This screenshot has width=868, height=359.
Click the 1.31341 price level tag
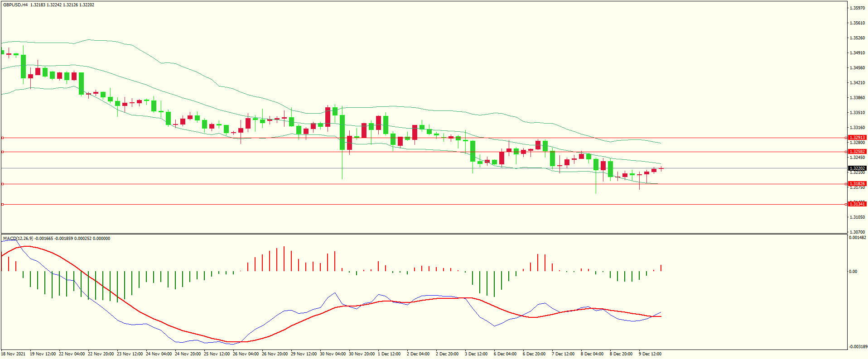coord(857,204)
